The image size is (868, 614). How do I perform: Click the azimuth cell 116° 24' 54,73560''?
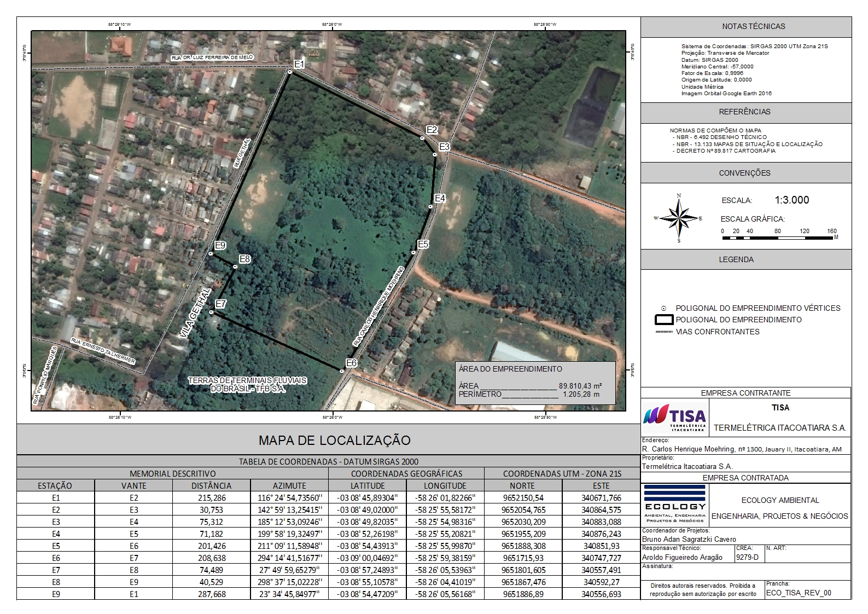tap(289, 497)
